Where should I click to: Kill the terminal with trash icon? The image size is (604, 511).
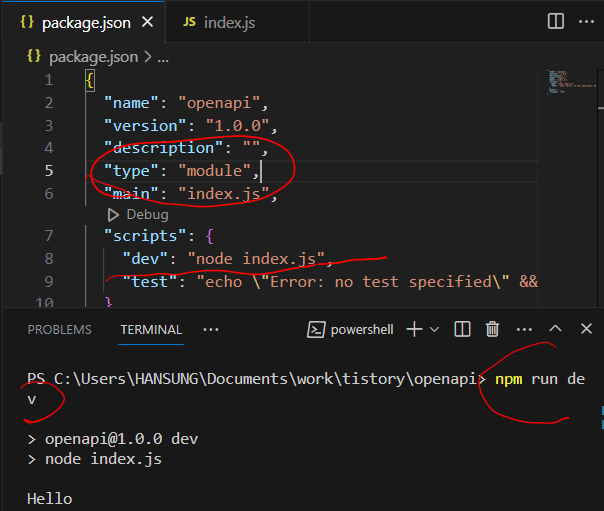click(x=492, y=330)
